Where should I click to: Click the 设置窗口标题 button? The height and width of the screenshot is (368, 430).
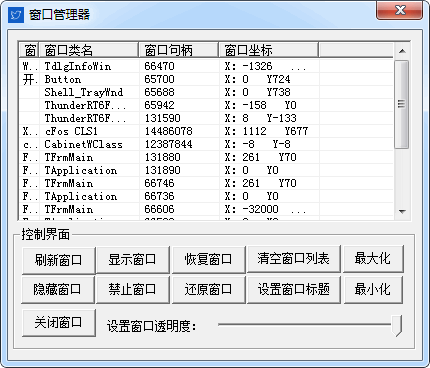tap(293, 289)
